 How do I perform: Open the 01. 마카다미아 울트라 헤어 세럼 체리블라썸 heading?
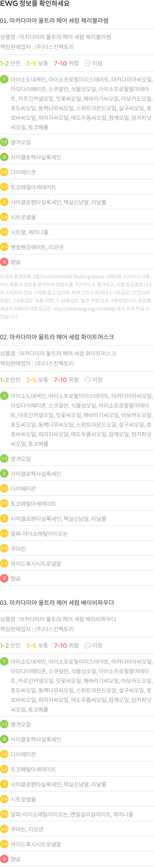point(54,21)
